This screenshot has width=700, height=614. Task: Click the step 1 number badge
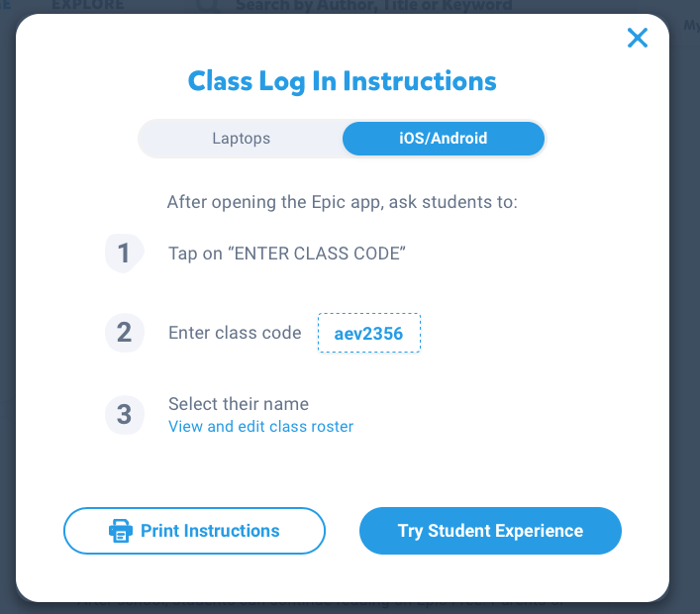[x=124, y=254]
